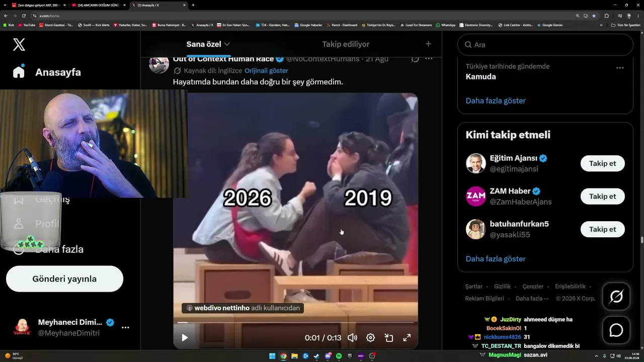Show more bookmarks with the chevron

click(x=601, y=25)
